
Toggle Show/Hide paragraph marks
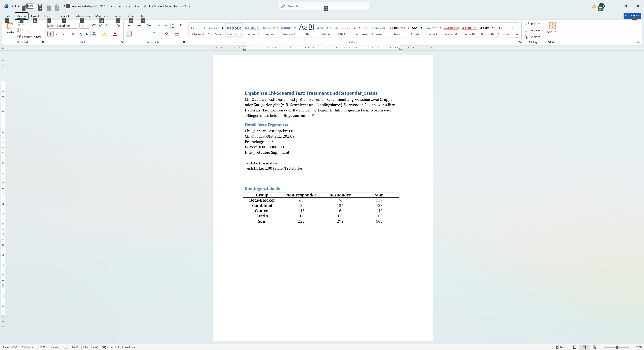(181, 25)
